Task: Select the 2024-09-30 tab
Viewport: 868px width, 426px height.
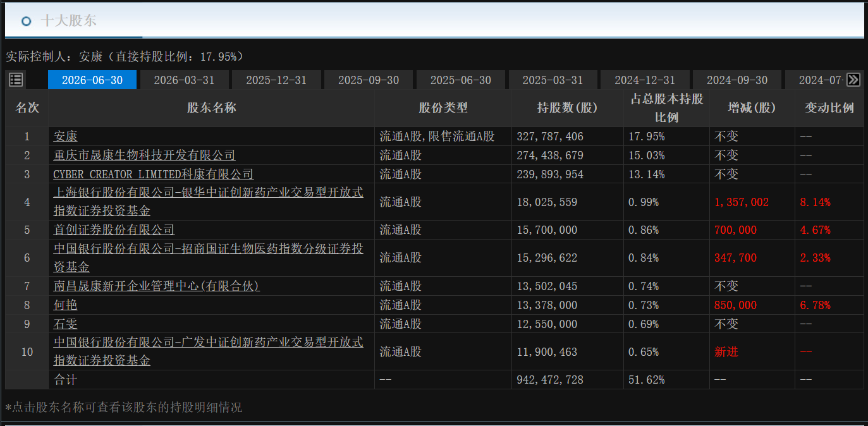Action: 737,80
